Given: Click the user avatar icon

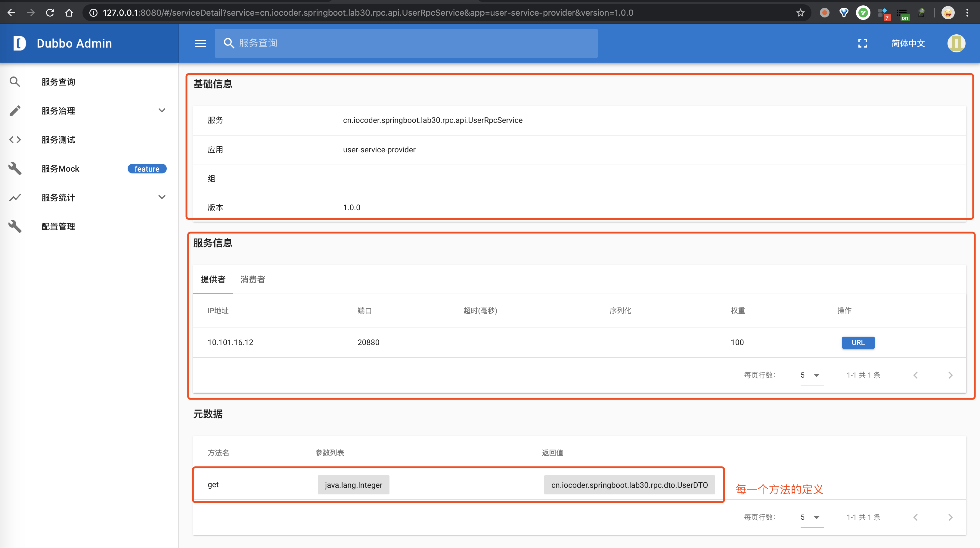Looking at the screenshot, I should tap(956, 43).
